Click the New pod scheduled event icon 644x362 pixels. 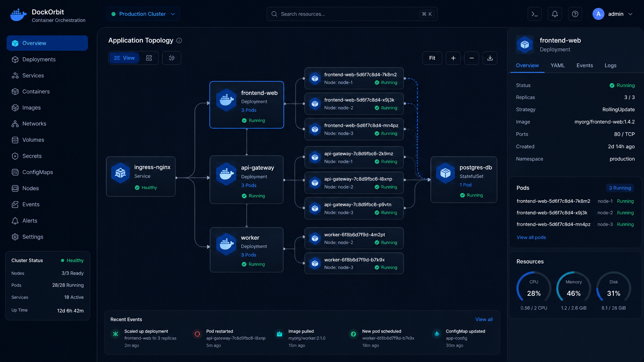click(353, 334)
